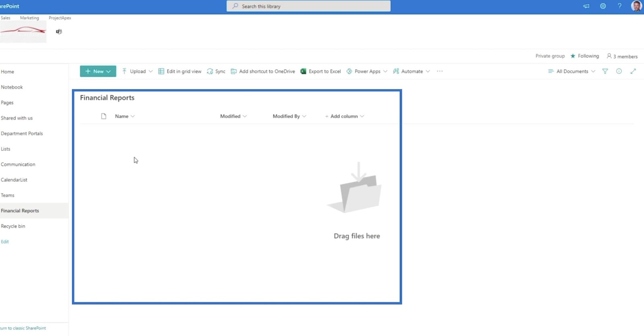Open the filter pane funnel icon
644x336 pixels.
click(x=605, y=71)
